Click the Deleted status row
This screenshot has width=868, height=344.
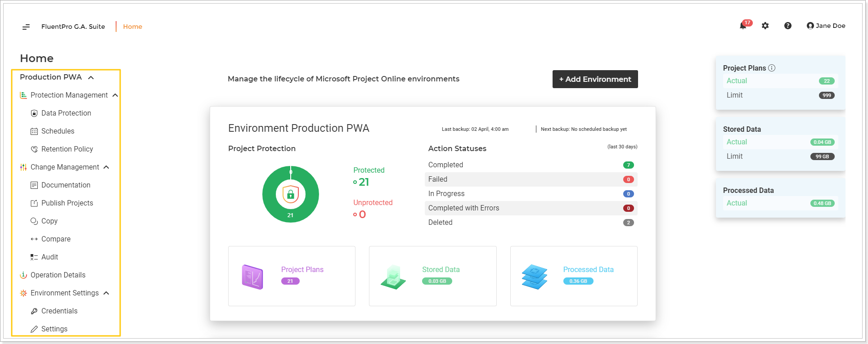coord(531,223)
